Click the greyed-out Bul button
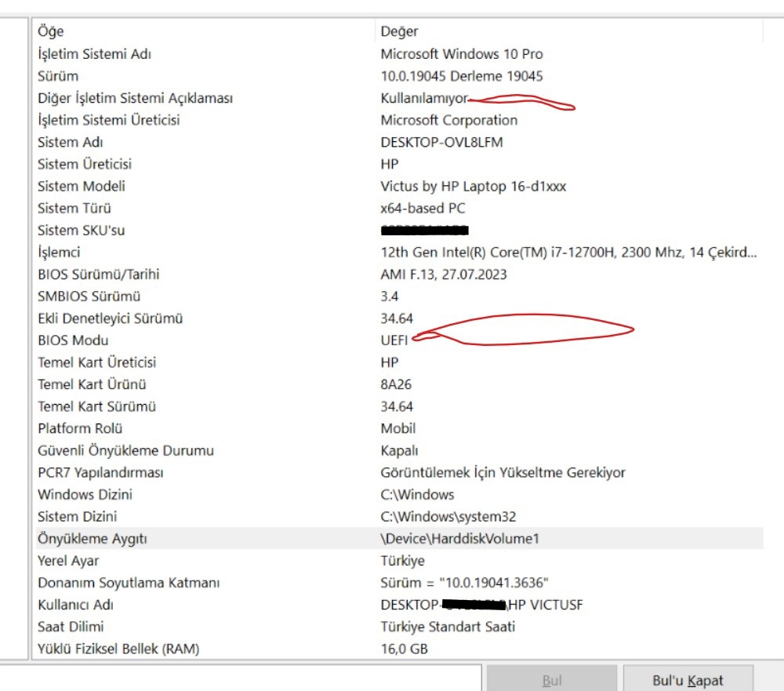This screenshot has height=691, width=784. click(552, 679)
